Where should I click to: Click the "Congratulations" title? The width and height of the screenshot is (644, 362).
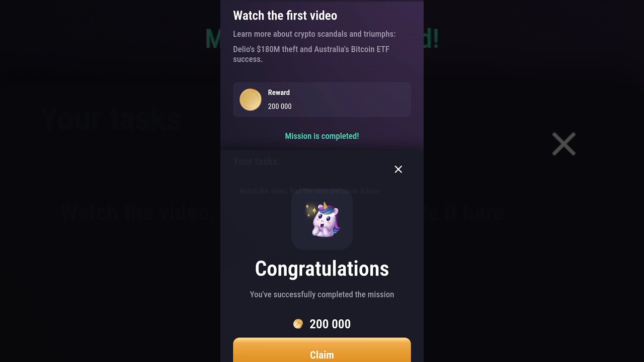point(322,269)
